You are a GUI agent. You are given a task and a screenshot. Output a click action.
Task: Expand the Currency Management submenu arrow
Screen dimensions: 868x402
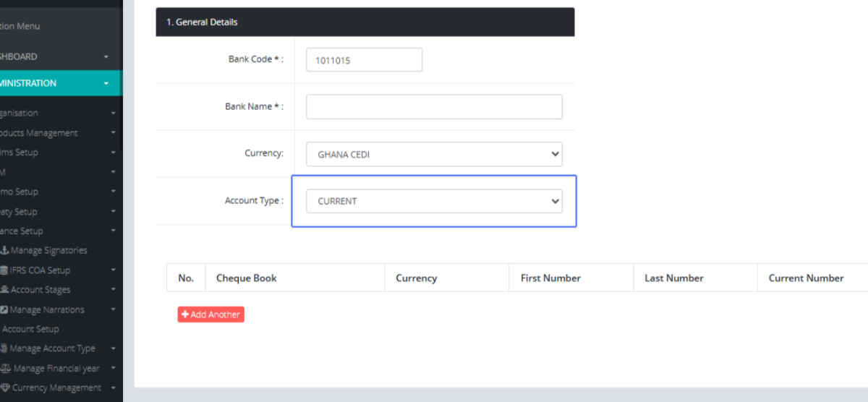(113, 388)
